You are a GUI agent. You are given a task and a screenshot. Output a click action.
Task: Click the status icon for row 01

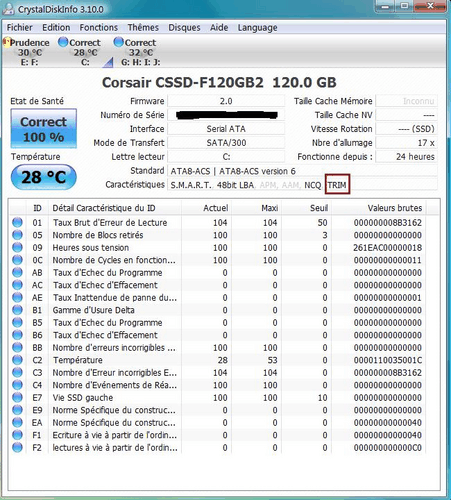point(17,222)
